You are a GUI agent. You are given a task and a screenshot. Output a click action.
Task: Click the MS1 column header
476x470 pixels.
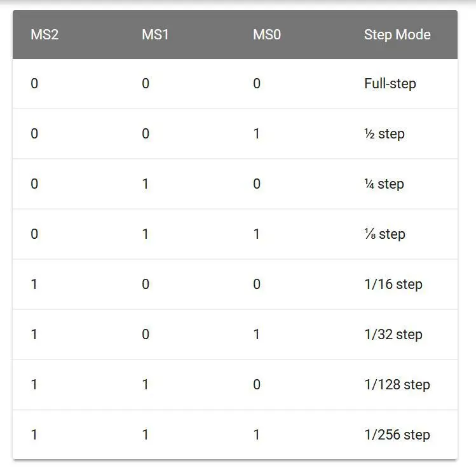tap(155, 34)
